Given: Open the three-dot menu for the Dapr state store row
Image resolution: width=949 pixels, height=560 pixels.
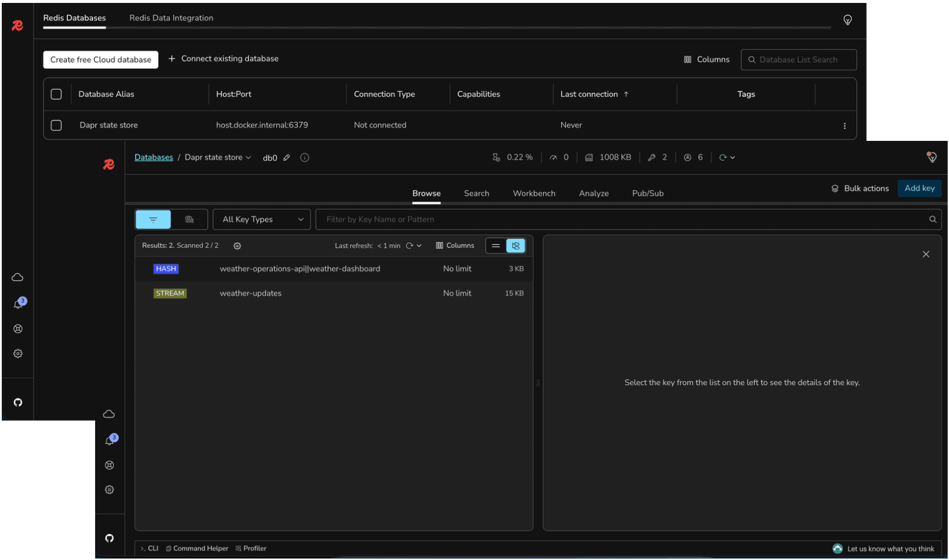Looking at the screenshot, I should [844, 126].
